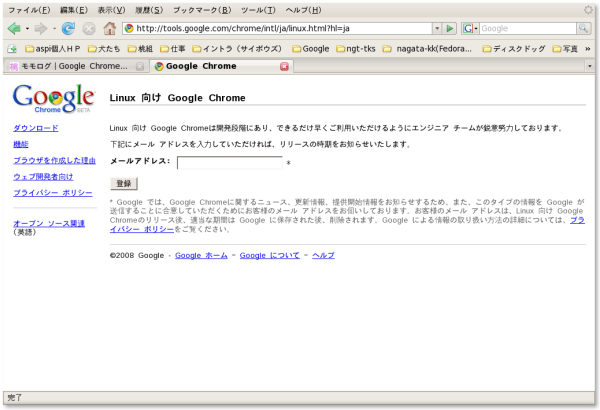Click the activity throbber icon

click(x=588, y=10)
